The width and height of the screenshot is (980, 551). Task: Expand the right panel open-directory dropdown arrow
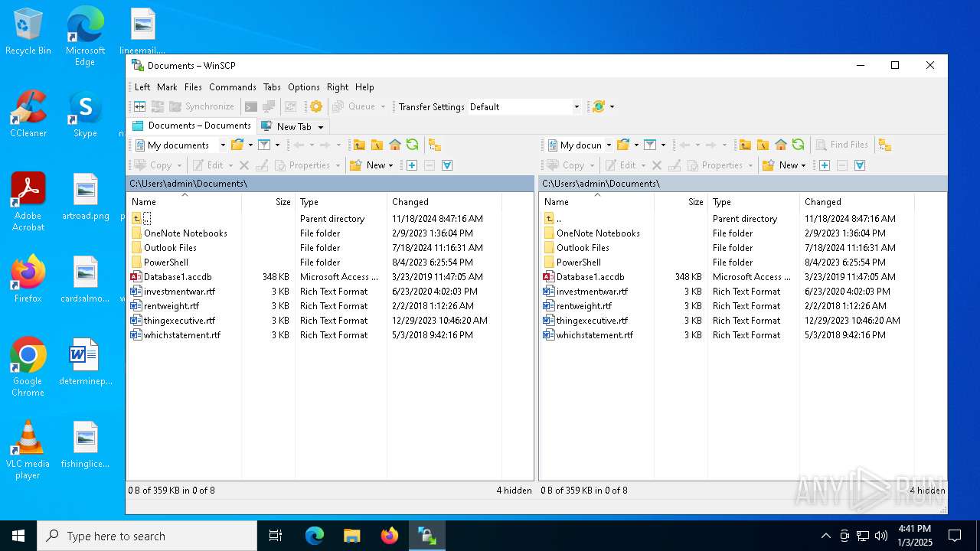[x=636, y=145]
